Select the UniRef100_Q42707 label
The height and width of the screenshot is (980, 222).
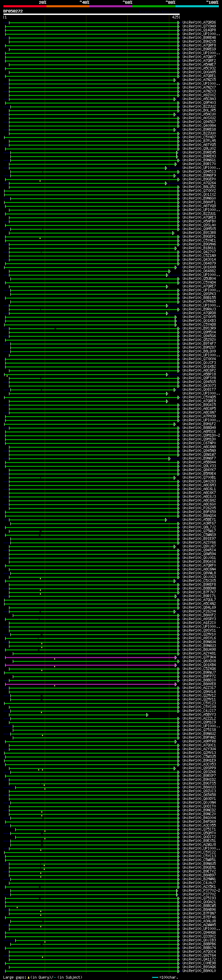tap(199, 252)
